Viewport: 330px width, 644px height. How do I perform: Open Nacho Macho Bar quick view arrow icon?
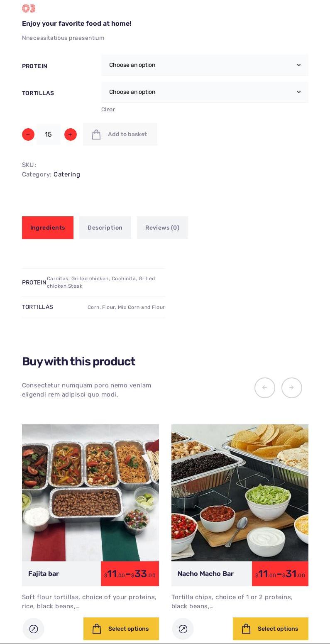[x=183, y=629]
